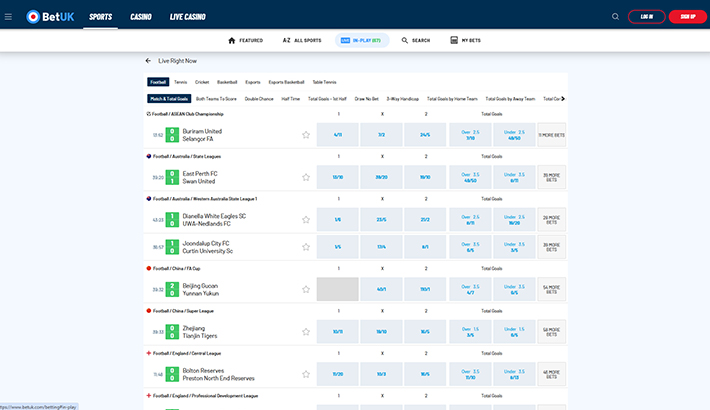Screen dimensions: 710x410
Task: Expand 54 More Bets for Beijing Guoan
Action: click(x=551, y=289)
